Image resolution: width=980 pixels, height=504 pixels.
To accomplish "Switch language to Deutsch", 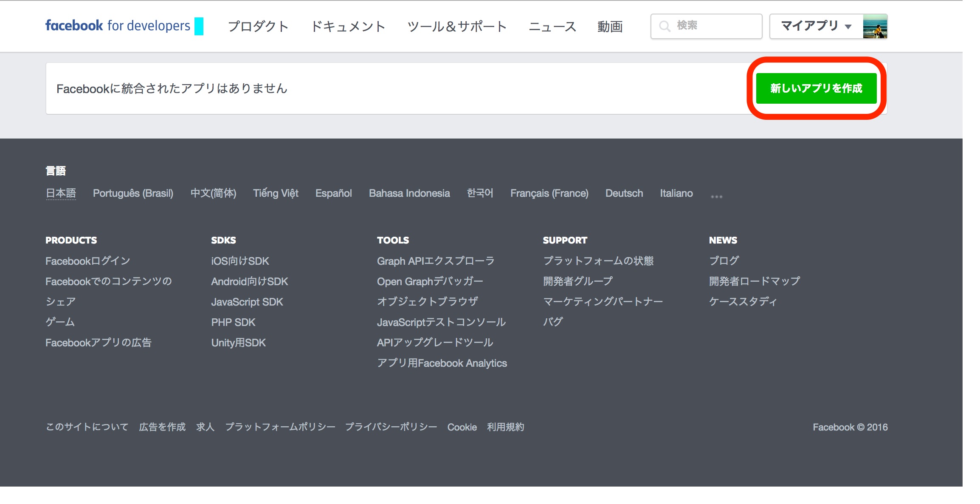I will coord(624,193).
